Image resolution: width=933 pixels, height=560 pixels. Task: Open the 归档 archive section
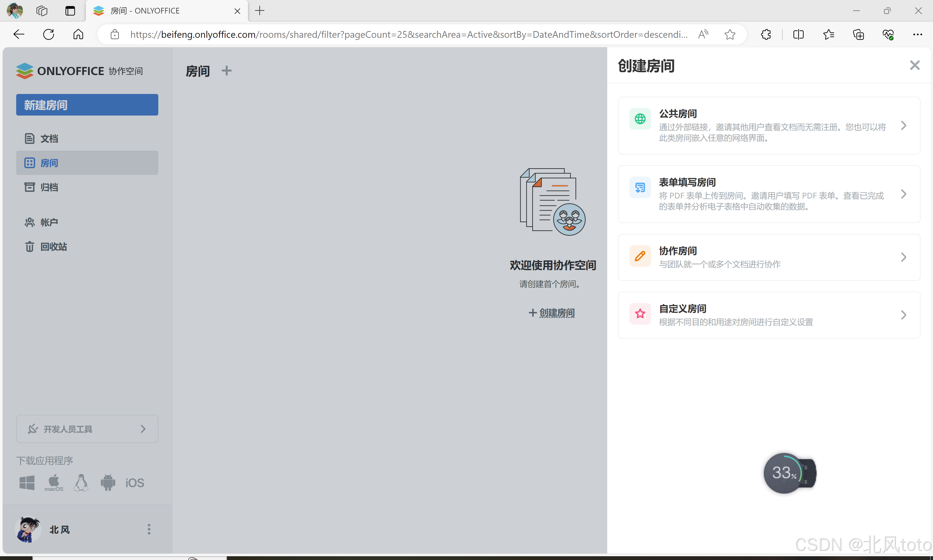coord(49,187)
